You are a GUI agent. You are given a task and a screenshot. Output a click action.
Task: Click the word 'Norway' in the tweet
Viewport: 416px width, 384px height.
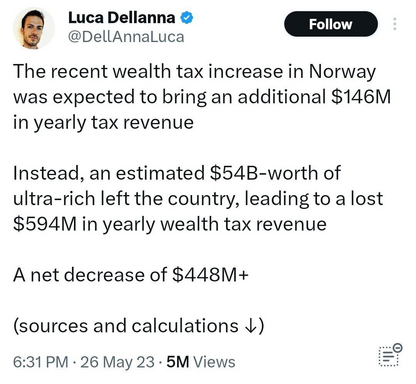[x=342, y=72]
